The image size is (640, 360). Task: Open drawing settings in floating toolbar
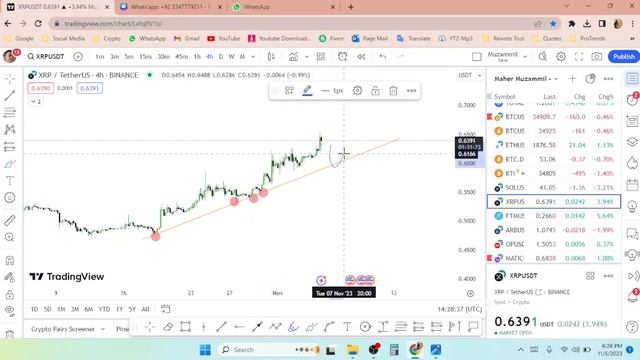(x=358, y=91)
